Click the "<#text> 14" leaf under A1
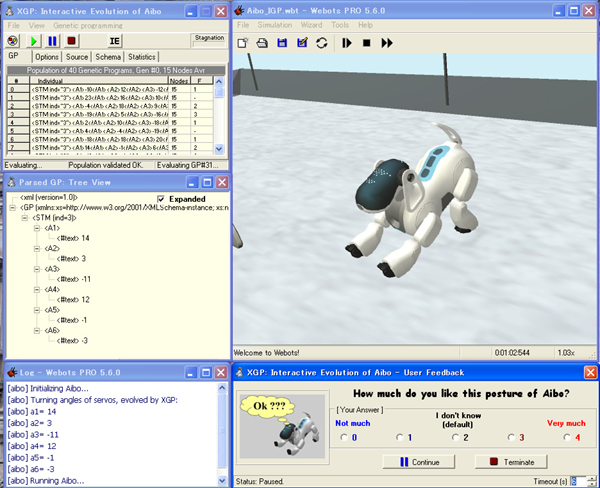 pos(73,238)
